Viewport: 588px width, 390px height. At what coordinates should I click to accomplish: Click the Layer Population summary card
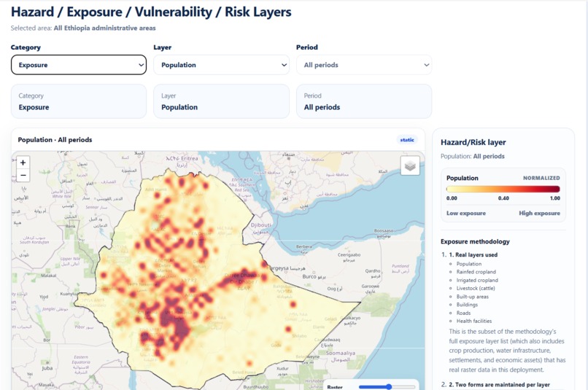point(221,101)
